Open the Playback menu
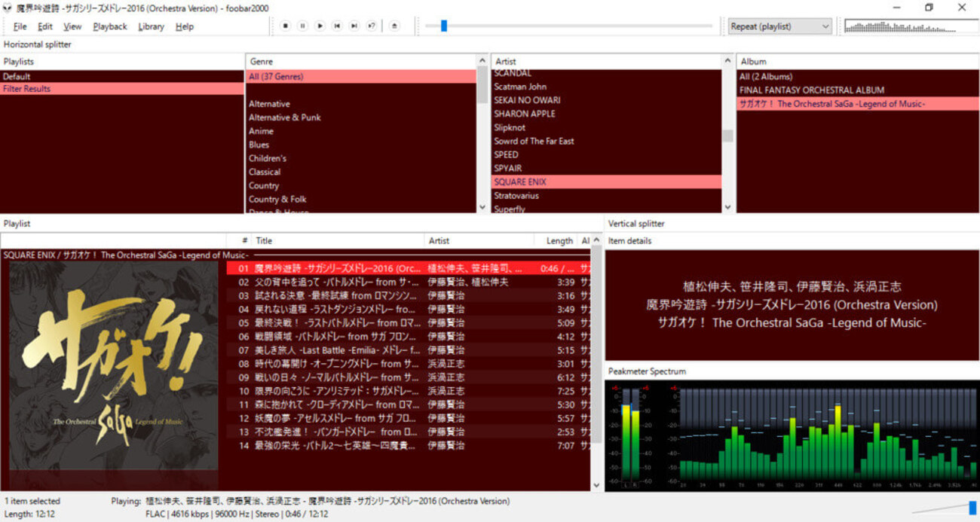This screenshot has width=980, height=522. pos(110,26)
